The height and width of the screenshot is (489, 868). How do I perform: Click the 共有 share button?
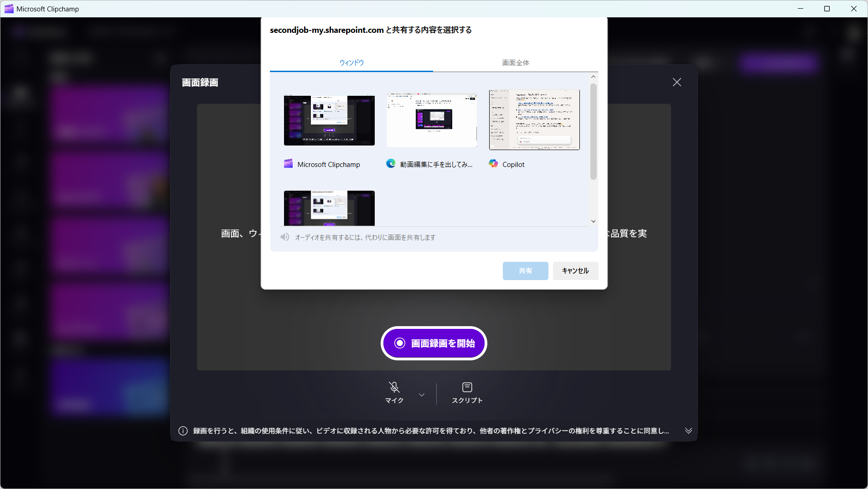tap(525, 271)
